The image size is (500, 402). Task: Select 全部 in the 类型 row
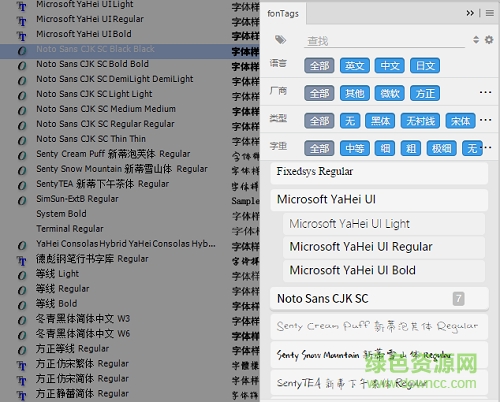click(319, 121)
